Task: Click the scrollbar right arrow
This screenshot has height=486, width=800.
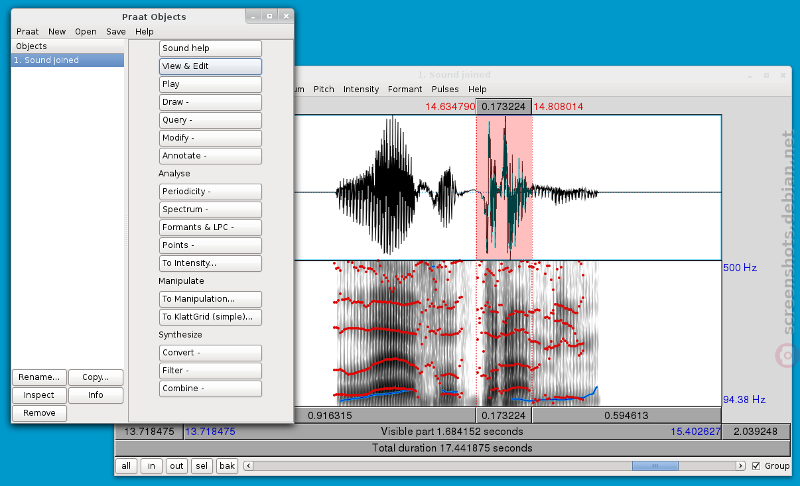Action: (x=740, y=466)
